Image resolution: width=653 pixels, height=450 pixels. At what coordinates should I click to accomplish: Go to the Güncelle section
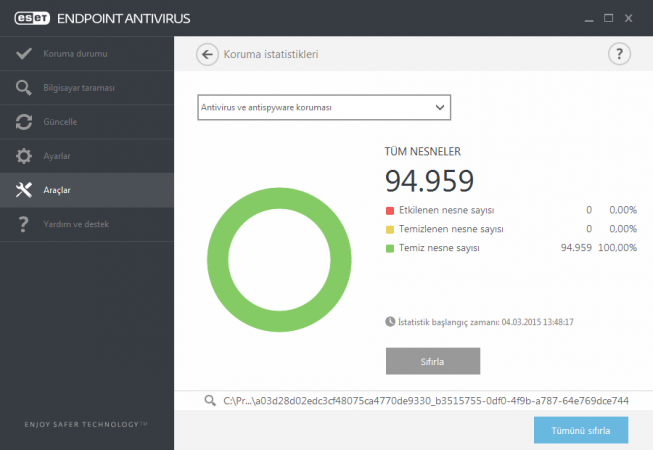point(87,122)
